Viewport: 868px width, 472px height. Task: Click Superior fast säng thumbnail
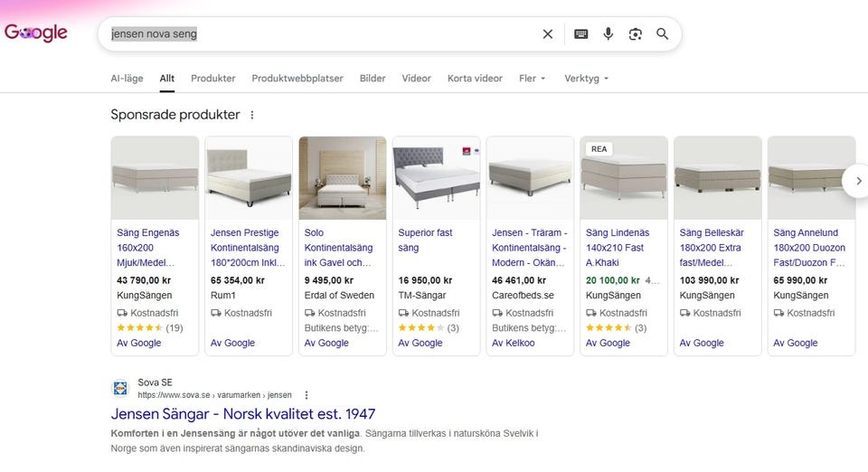pos(436,177)
